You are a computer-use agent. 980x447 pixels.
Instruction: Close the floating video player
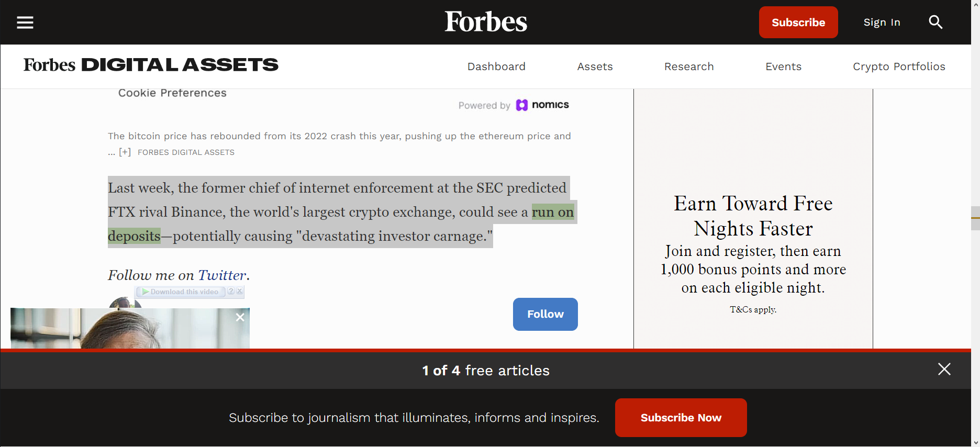(x=240, y=317)
